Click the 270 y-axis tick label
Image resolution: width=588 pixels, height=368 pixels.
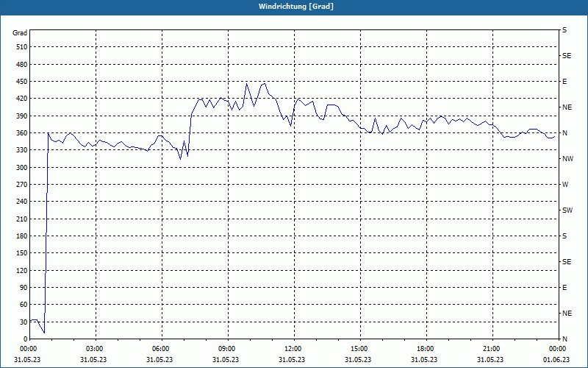(x=22, y=185)
